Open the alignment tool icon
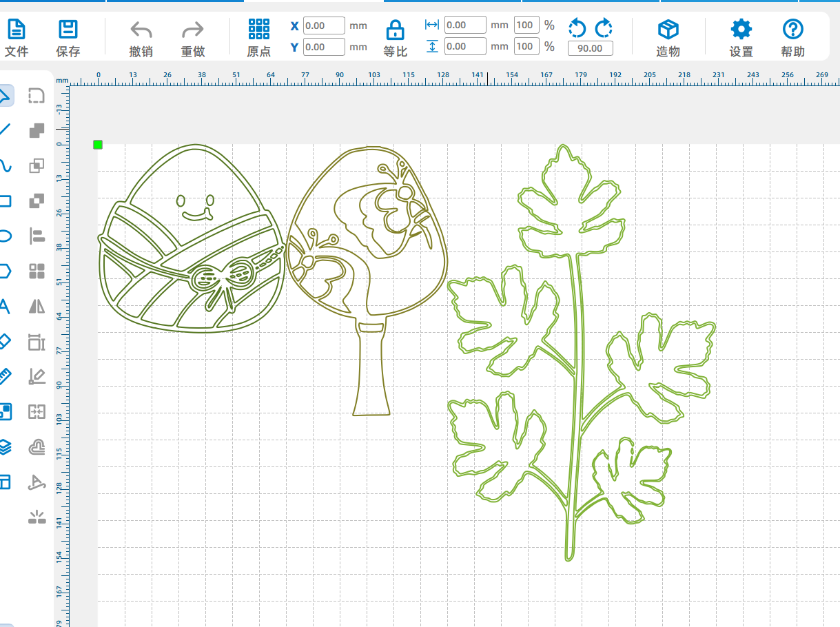840x627 pixels. 37,236
